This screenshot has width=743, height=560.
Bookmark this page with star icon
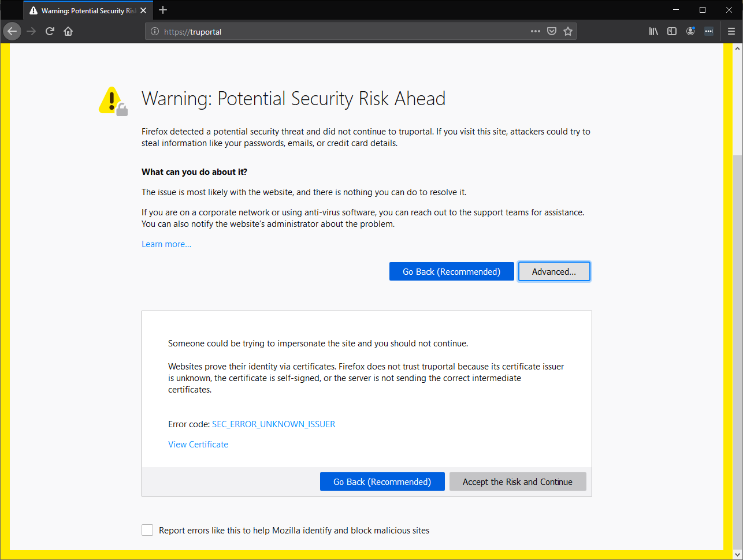click(x=568, y=31)
